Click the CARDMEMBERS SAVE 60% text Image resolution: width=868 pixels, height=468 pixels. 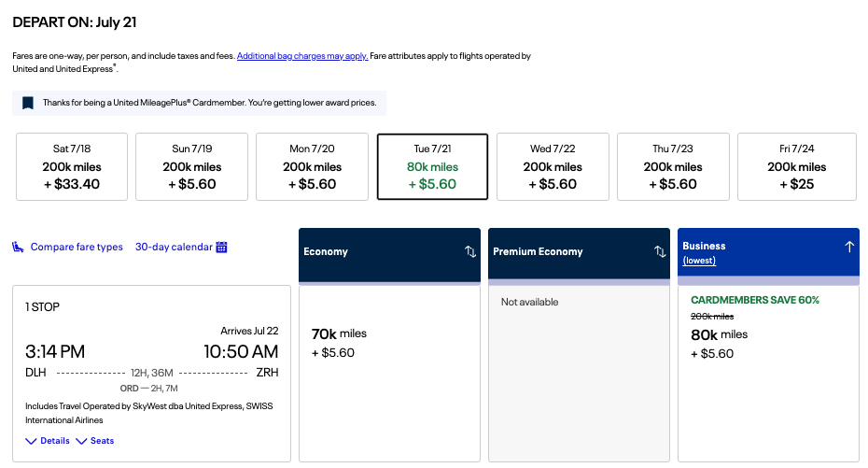pyautogui.click(x=754, y=300)
